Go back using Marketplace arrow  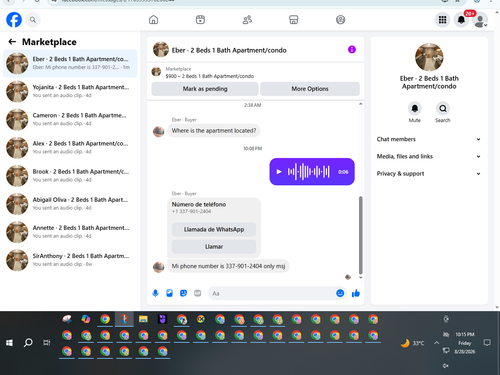click(x=12, y=42)
